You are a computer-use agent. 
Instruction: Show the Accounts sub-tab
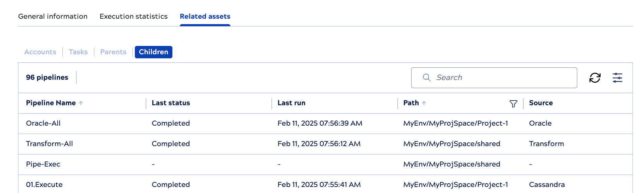(x=40, y=52)
